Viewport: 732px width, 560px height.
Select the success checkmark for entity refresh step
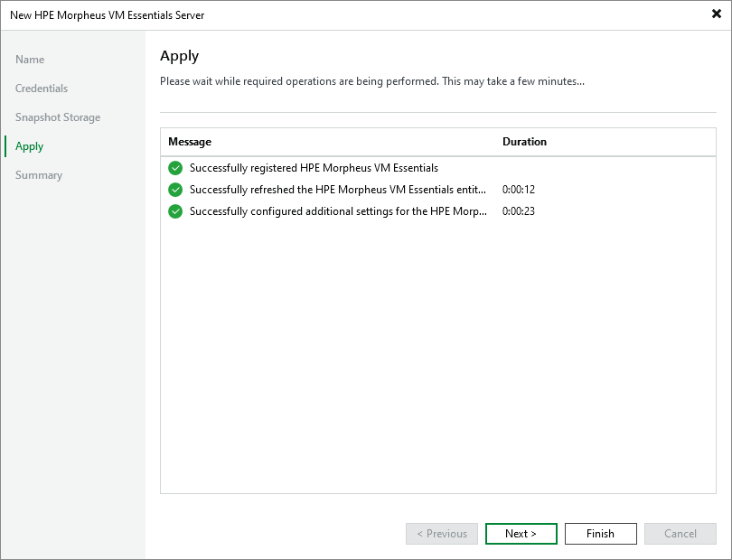click(x=175, y=190)
